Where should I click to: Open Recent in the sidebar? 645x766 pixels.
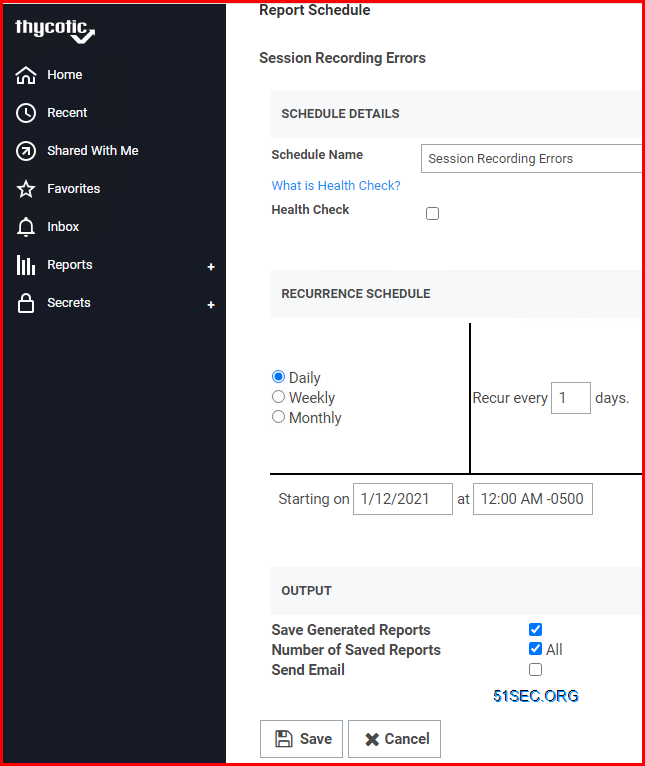coord(67,113)
